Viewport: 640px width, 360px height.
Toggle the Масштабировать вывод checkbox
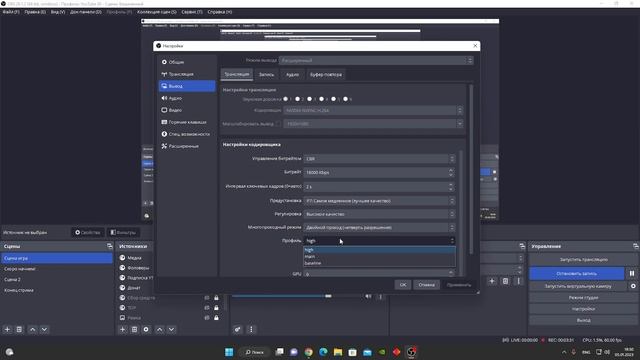click(278, 124)
